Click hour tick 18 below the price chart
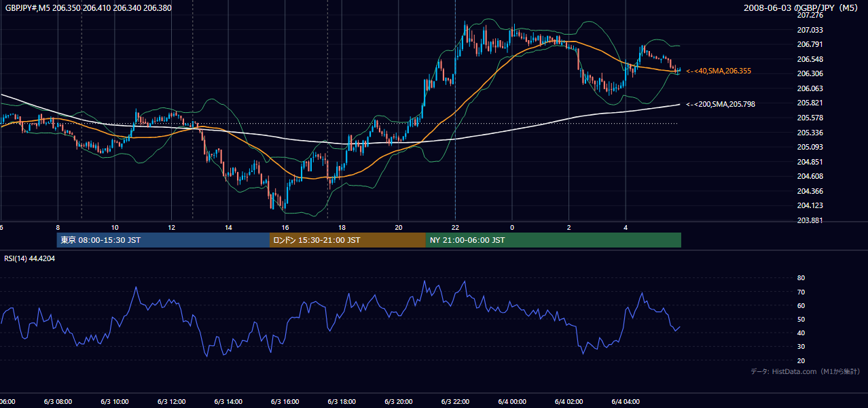The image size is (868, 408). (x=342, y=228)
